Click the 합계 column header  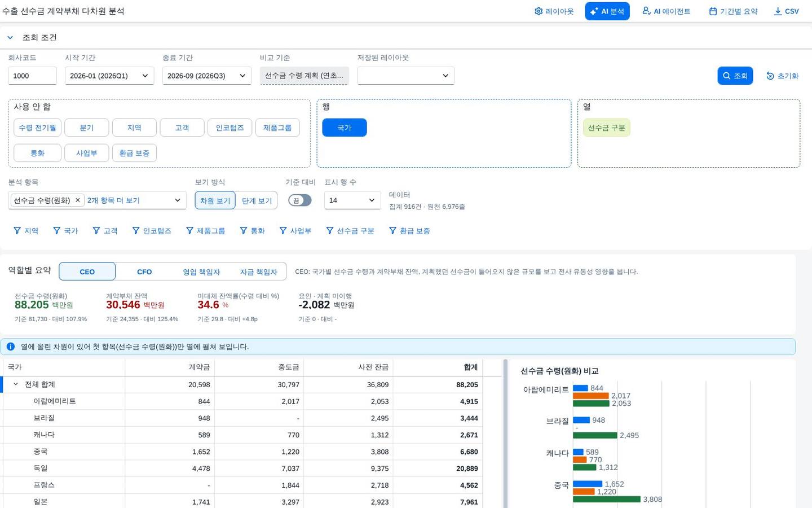click(x=438, y=367)
